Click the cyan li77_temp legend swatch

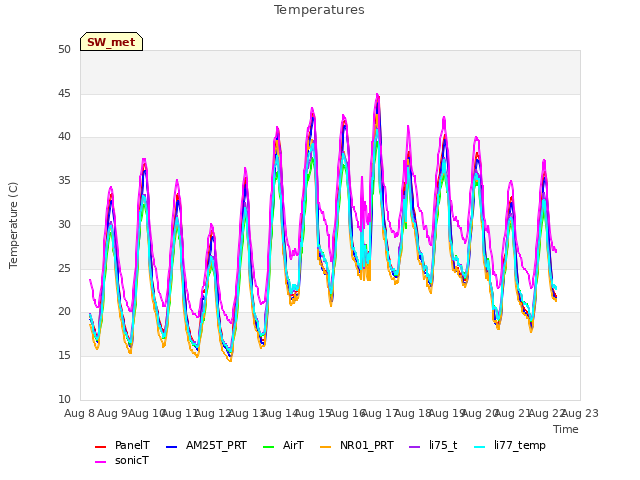(x=480, y=447)
